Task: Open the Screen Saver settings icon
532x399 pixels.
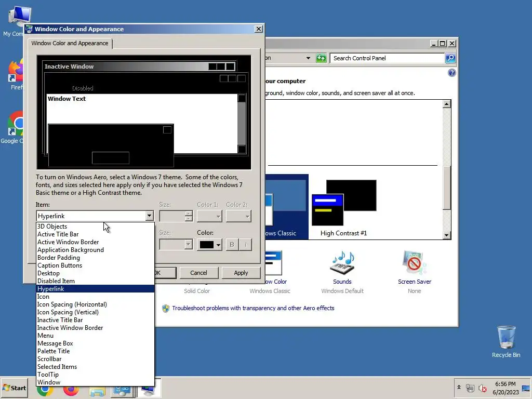Action: (x=414, y=263)
